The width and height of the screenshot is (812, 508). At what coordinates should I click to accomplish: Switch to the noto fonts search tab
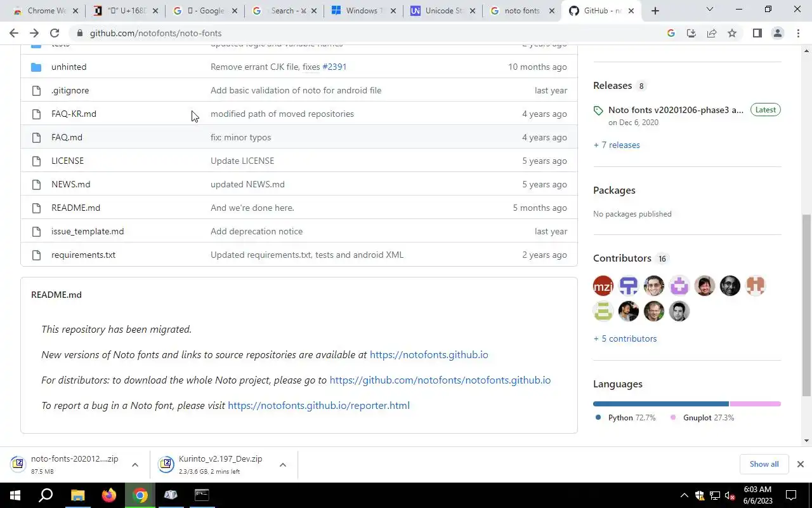[x=522, y=11]
